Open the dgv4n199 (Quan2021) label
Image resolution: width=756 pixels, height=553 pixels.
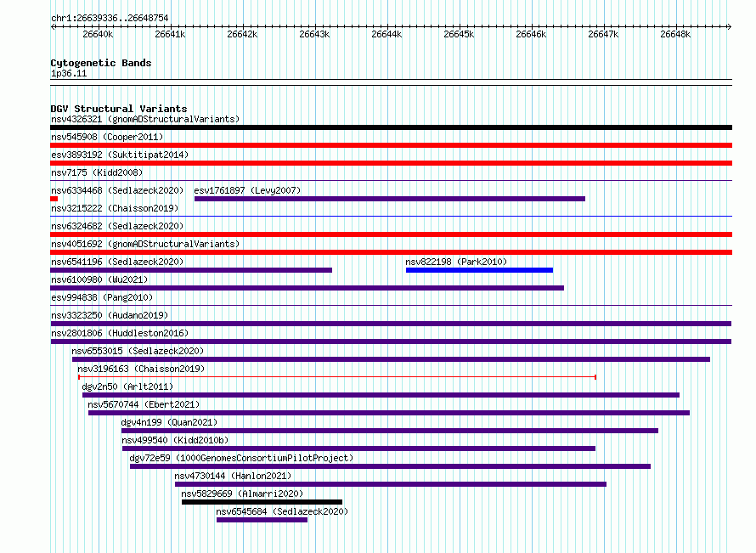(169, 422)
